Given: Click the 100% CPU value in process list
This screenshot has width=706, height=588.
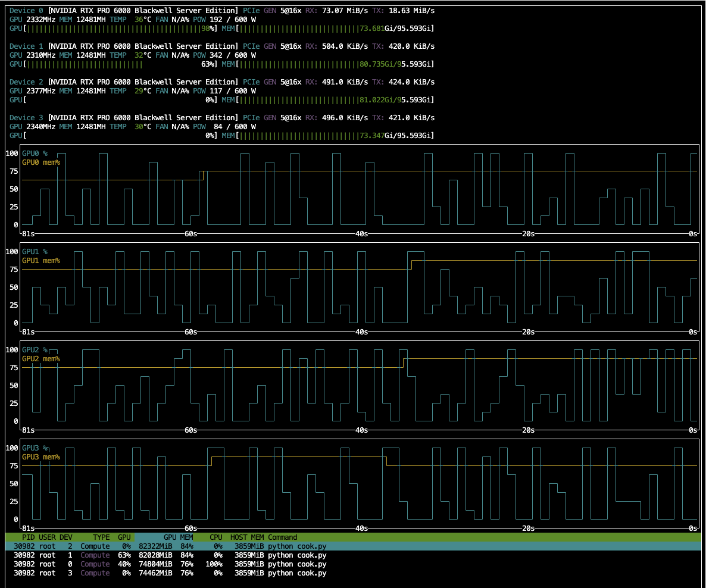Looking at the screenshot, I should pyautogui.click(x=214, y=564).
